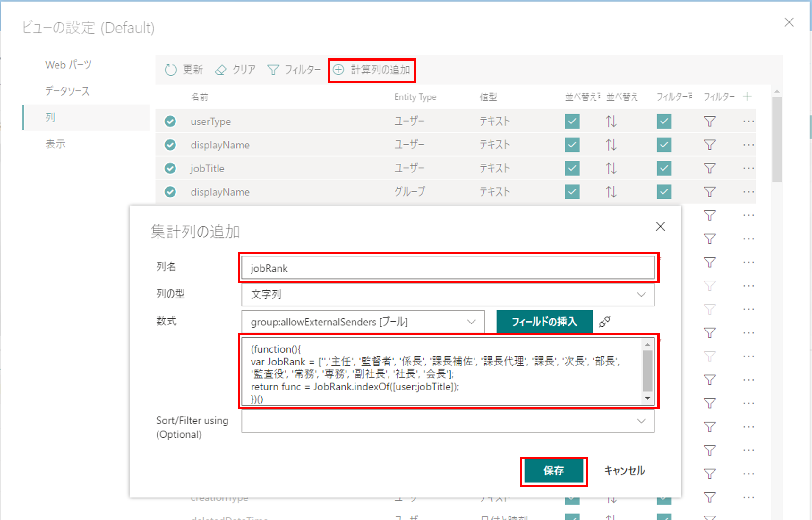812x520 pixels.
Task: Click the キャンセル button
Action: pos(624,471)
